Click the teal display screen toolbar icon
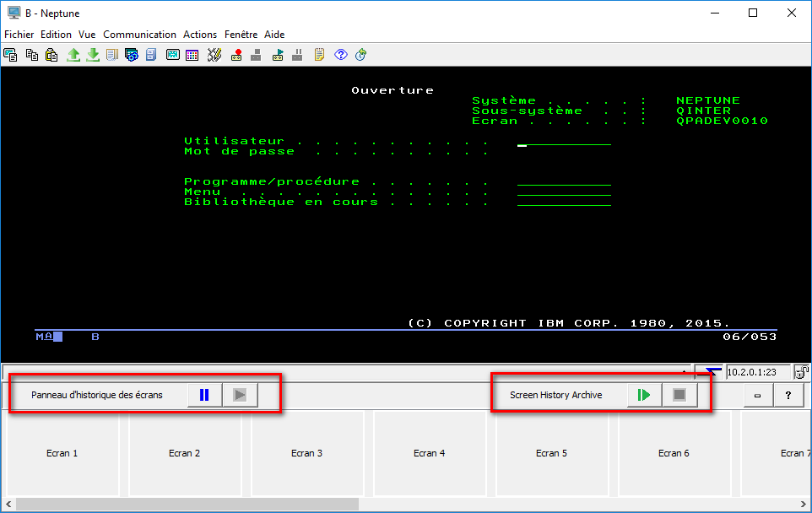The width and height of the screenshot is (812, 513). tap(172, 55)
